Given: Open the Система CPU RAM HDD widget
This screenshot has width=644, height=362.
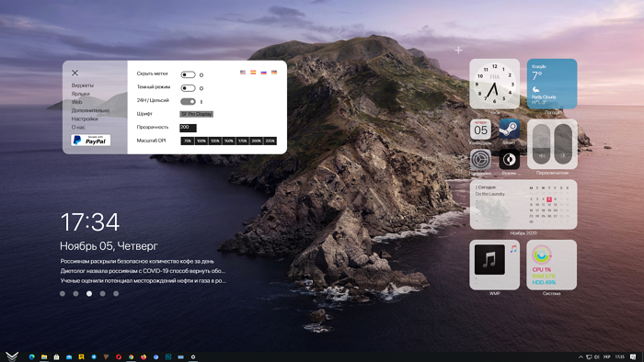Looking at the screenshot, I should tap(552, 265).
